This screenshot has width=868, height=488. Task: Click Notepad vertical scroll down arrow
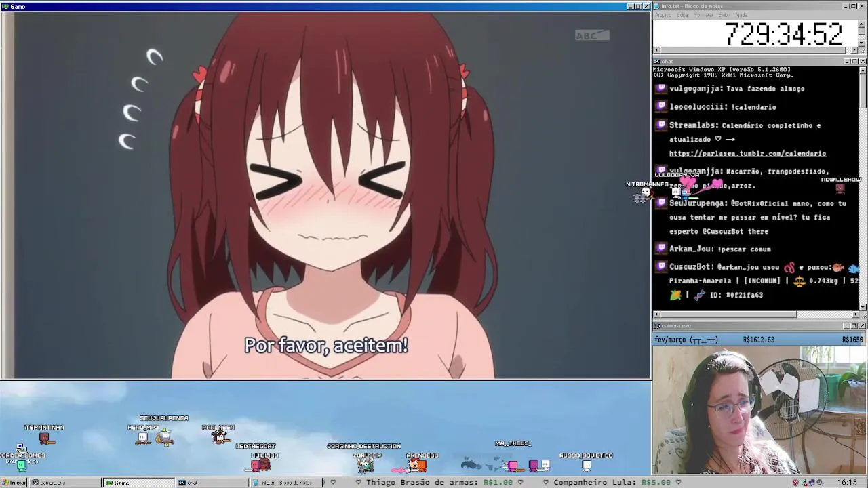(x=862, y=43)
